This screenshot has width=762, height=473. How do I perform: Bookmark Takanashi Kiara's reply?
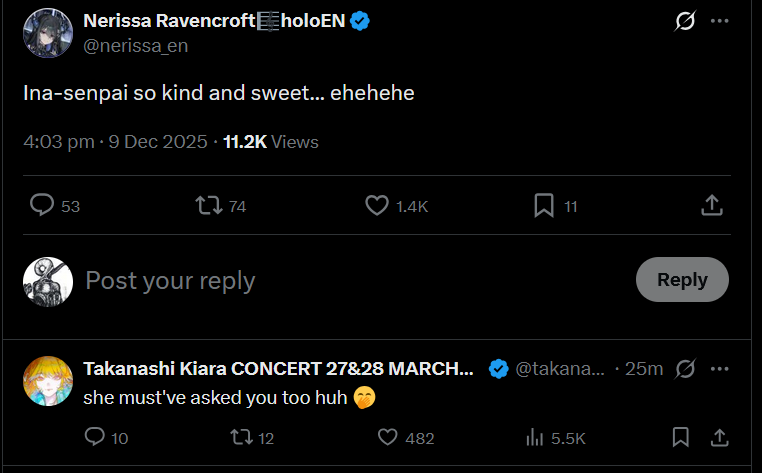pos(681,437)
